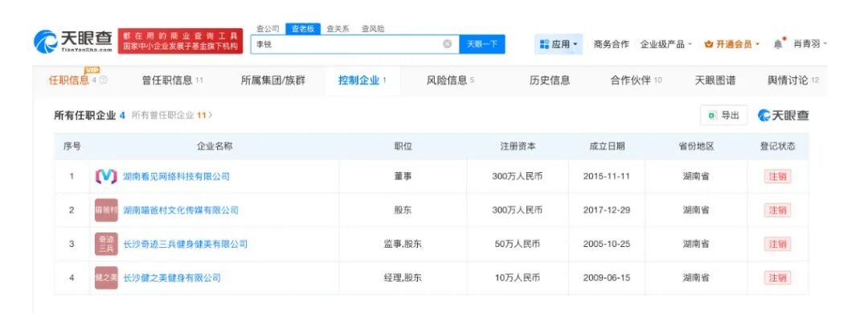Select date 2005-10-25 cell
Image resolution: width=868 pixels, height=325 pixels.
pos(607,245)
